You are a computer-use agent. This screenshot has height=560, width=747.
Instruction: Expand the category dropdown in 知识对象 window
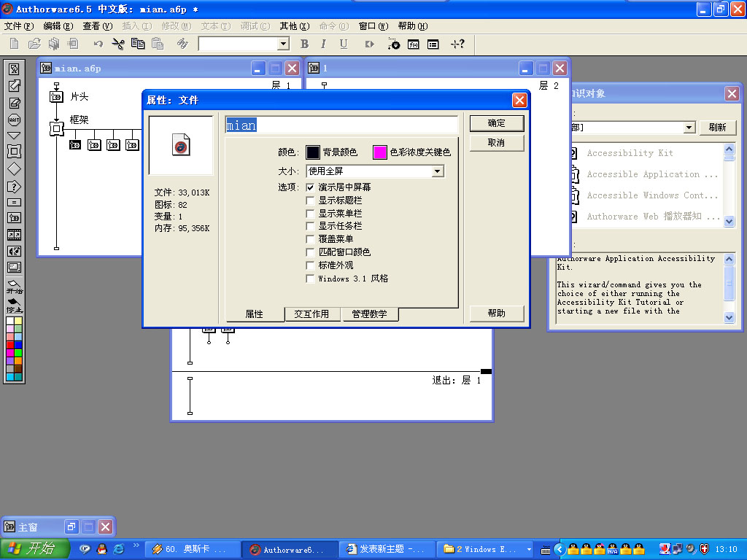(x=689, y=127)
